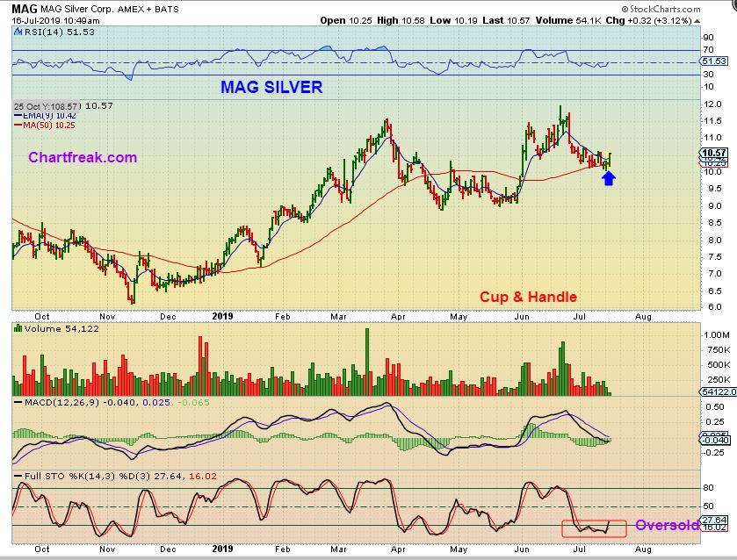Click 'Oct' on the price chart date axis
Viewport: 737px width, 560px height.
(x=42, y=317)
